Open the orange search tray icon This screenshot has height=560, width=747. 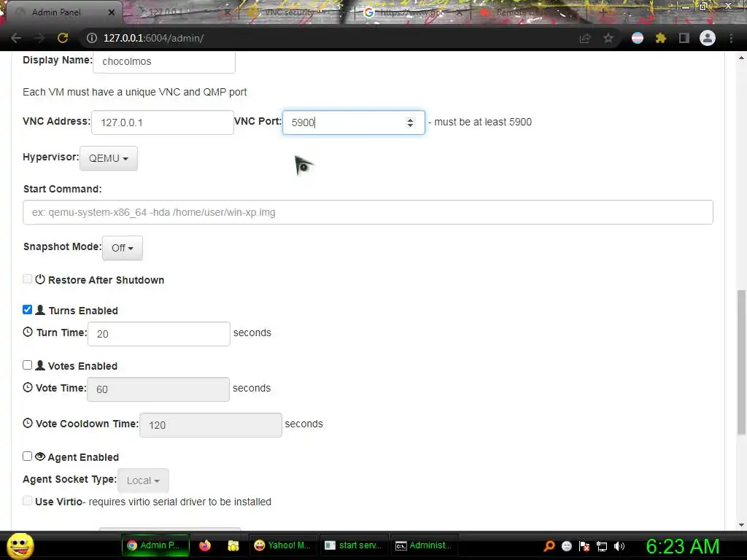pos(549,546)
